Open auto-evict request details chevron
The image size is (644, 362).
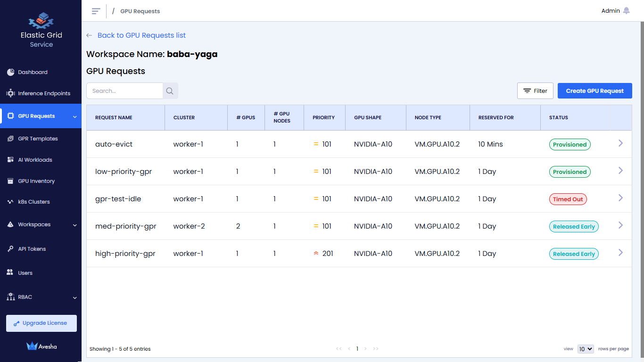pyautogui.click(x=620, y=143)
